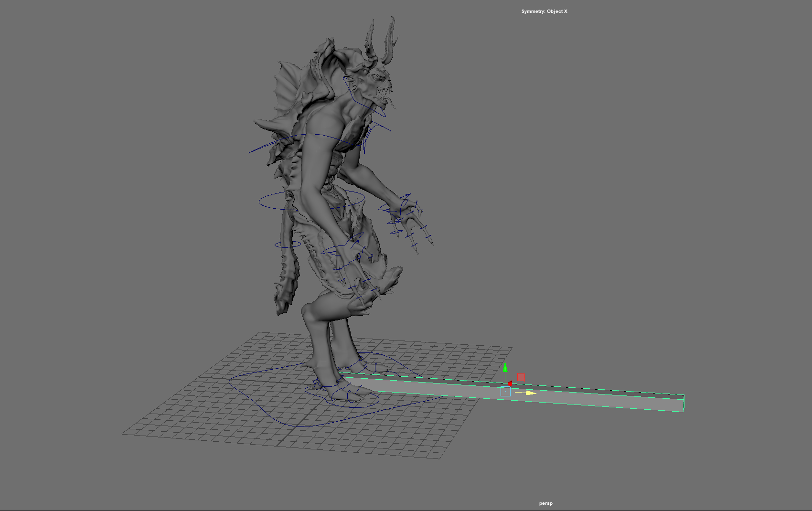Select the small circle control beside the tail
Screen dimensions: 812x511
click(x=287, y=245)
